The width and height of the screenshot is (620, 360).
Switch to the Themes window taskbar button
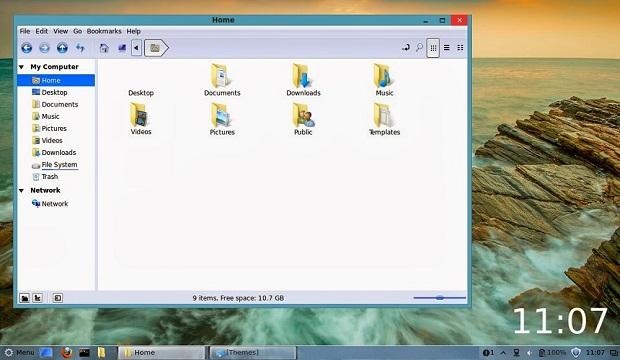(253, 352)
